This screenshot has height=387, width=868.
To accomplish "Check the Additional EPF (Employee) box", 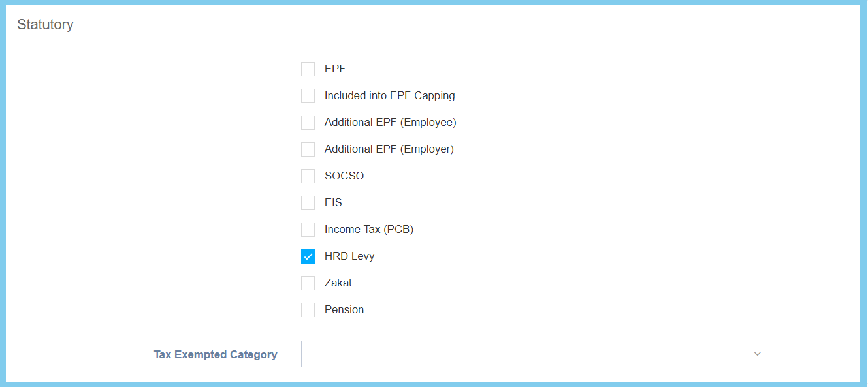I will (308, 123).
